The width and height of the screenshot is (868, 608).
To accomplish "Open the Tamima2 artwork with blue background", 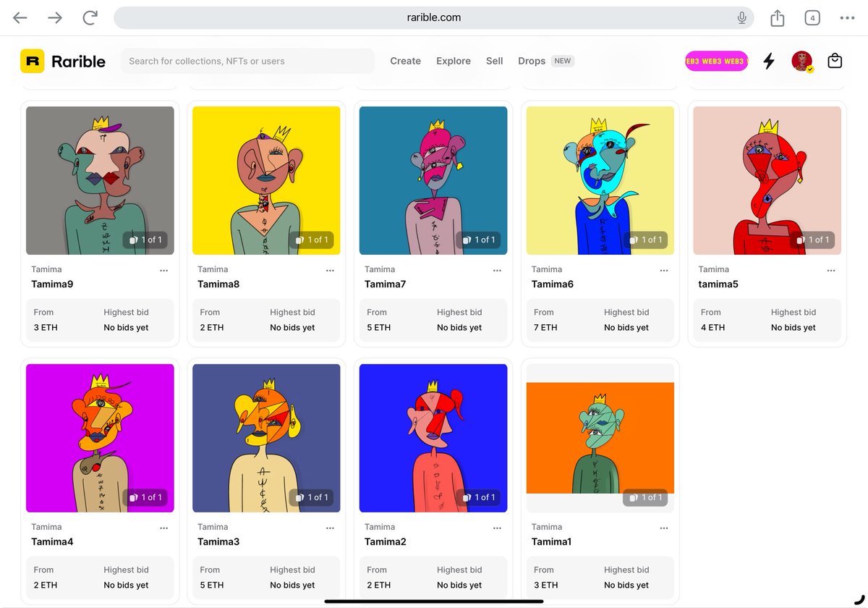I will point(433,438).
